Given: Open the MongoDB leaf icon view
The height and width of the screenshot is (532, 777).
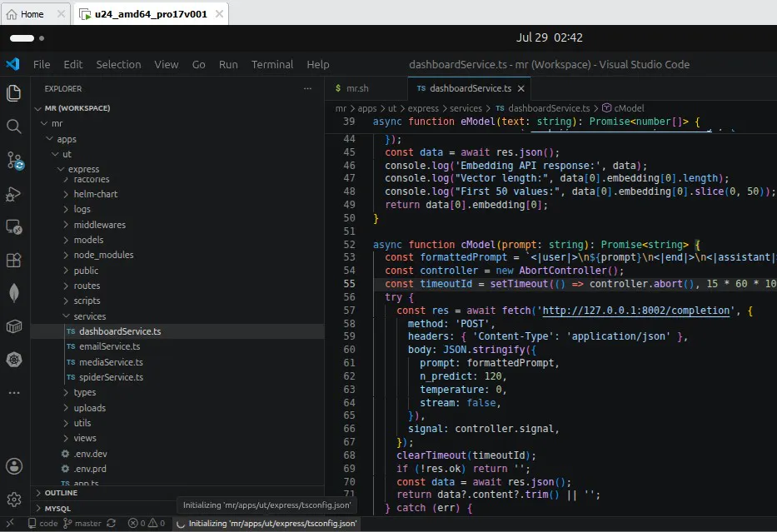Looking at the screenshot, I should click(14, 293).
